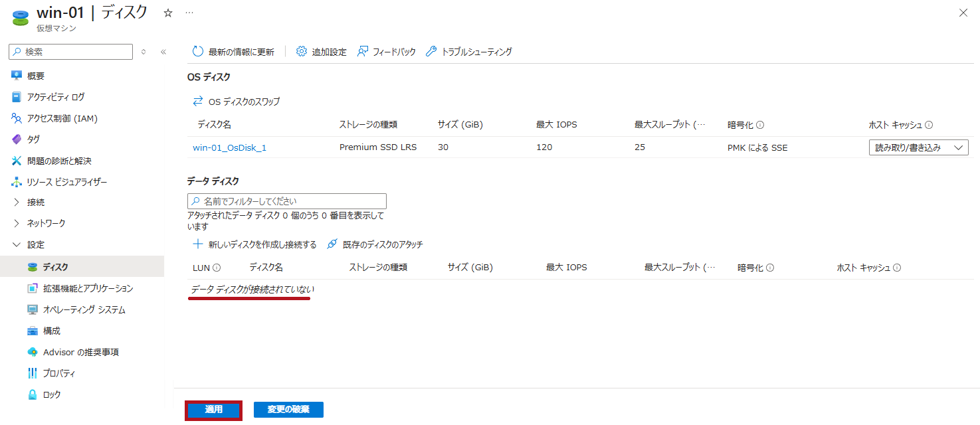Attach existing disk via 既存のディスクのアタッチ
The width and height of the screenshot is (980, 425).
pos(332,244)
